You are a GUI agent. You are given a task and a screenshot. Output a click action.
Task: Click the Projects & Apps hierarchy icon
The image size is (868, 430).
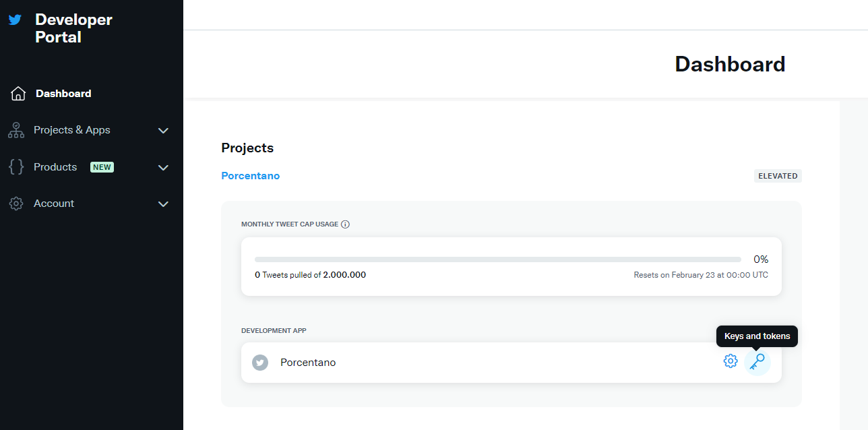tap(16, 130)
